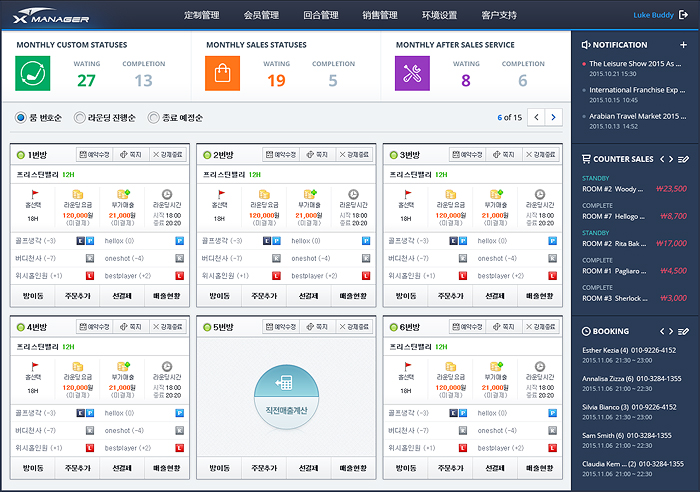
Task: Go to next page of rooms
Action: tap(554, 117)
